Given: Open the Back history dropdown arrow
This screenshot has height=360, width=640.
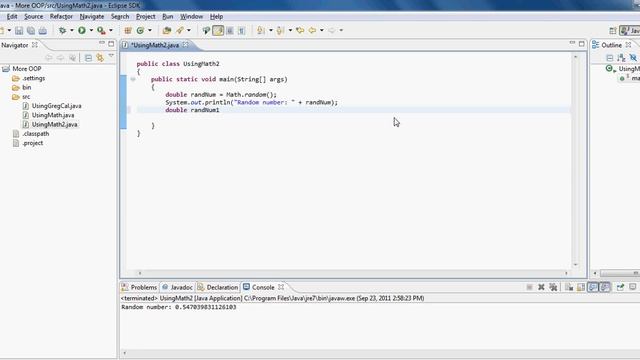Looking at the screenshot, I should pyautogui.click(x=322, y=30).
